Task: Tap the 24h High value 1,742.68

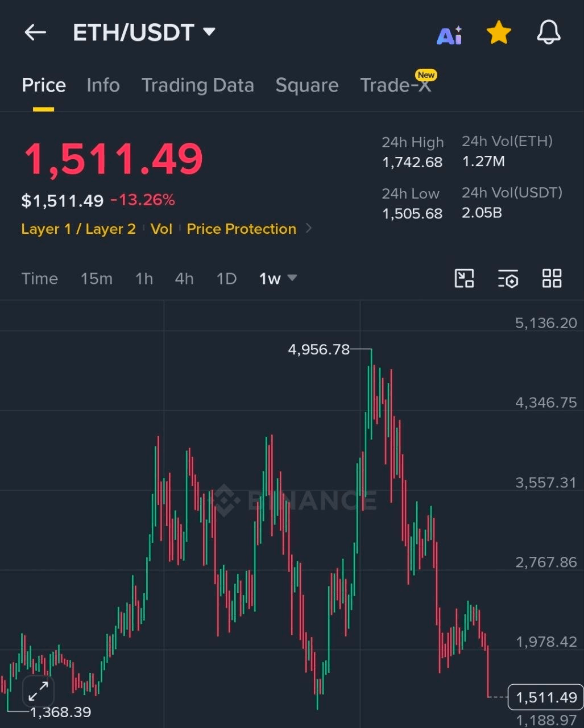Action: (412, 162)
